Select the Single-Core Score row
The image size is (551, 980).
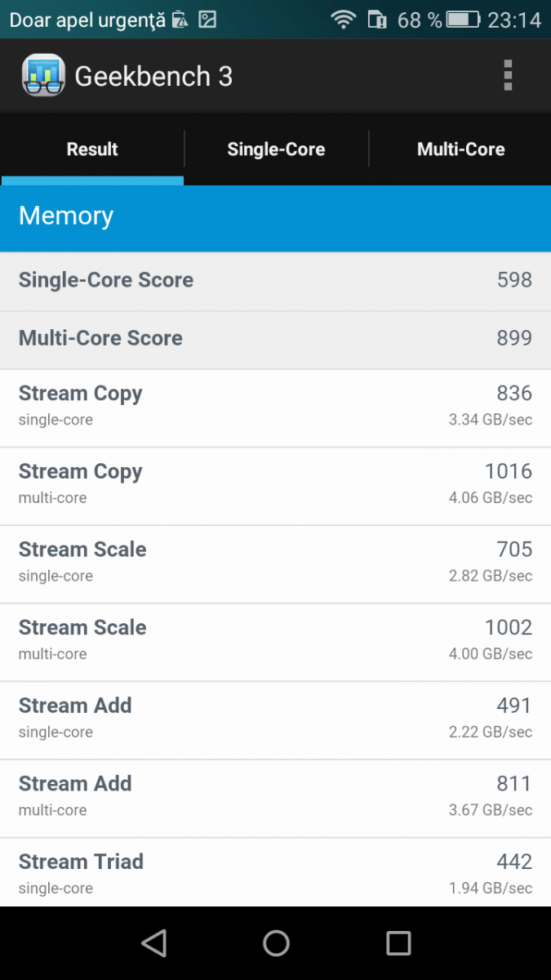click(275, 281)
